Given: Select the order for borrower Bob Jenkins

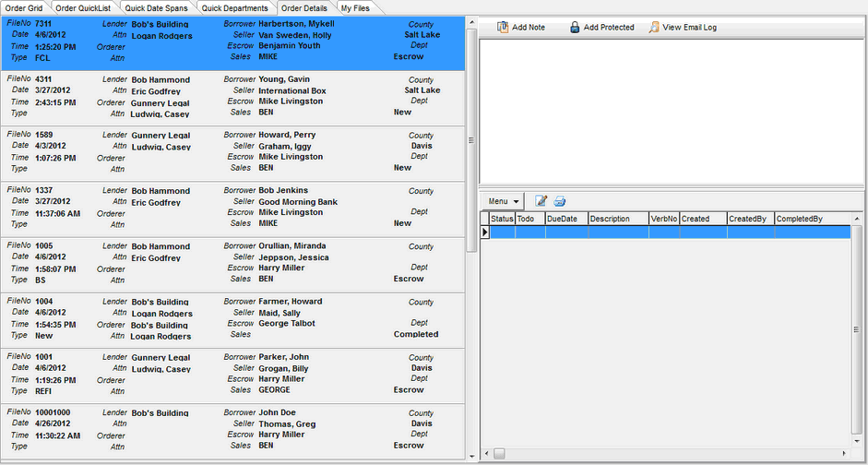Looking at the screenshot, I should (283, 191).
